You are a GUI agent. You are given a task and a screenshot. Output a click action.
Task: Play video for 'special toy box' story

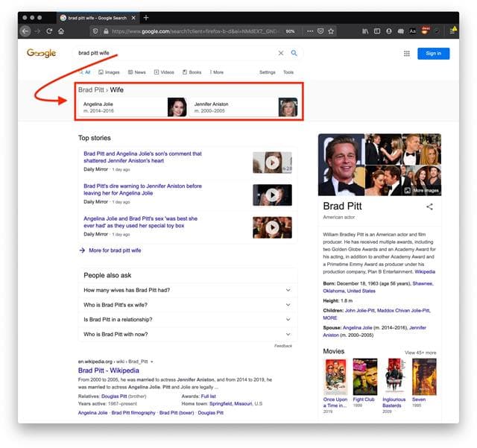272,227
